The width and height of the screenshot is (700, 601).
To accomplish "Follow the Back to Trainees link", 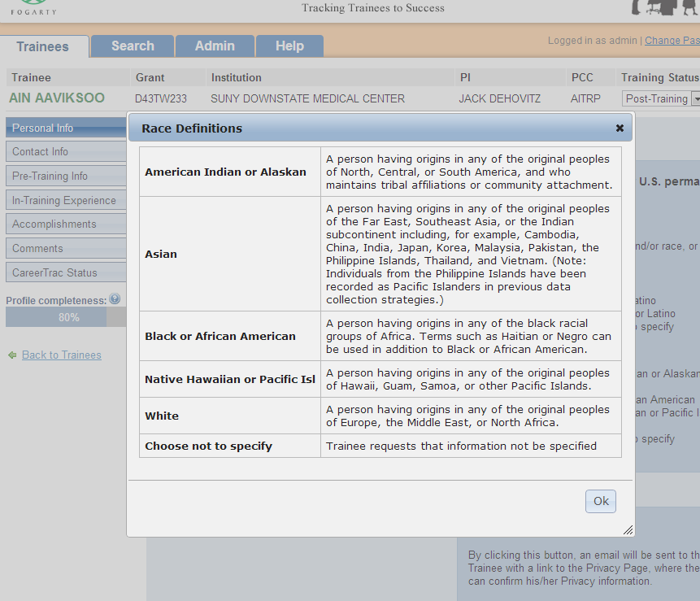I will 62,355.
